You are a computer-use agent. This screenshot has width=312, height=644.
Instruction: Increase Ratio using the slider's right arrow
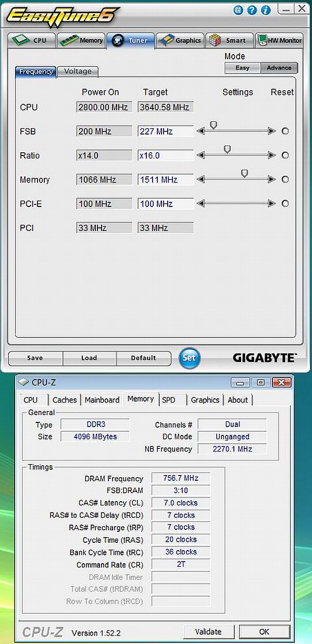click(272, 155)
